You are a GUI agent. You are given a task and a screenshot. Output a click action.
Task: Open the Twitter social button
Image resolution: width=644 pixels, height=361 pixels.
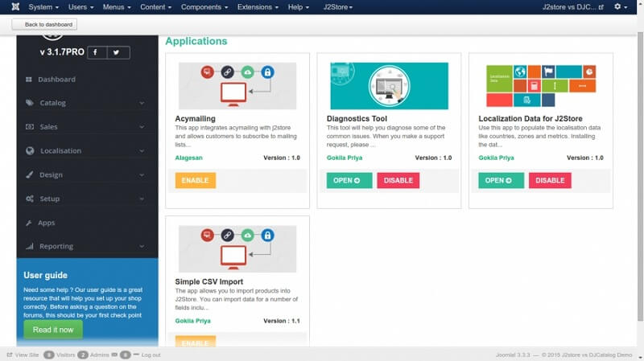pyautogui.click(x=118, y=52)
